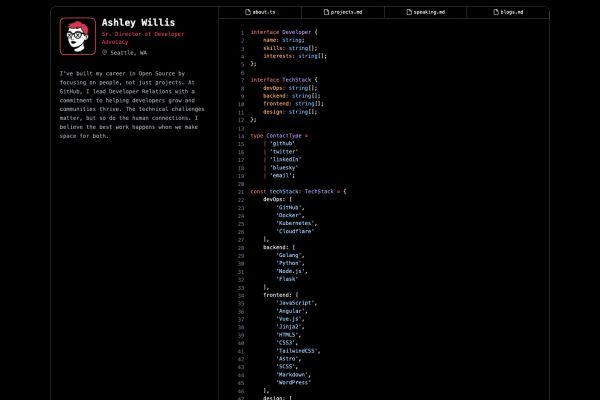Click the file icon on projects.md tab
This screenshot has height=400, width=600.
point(326,12)
